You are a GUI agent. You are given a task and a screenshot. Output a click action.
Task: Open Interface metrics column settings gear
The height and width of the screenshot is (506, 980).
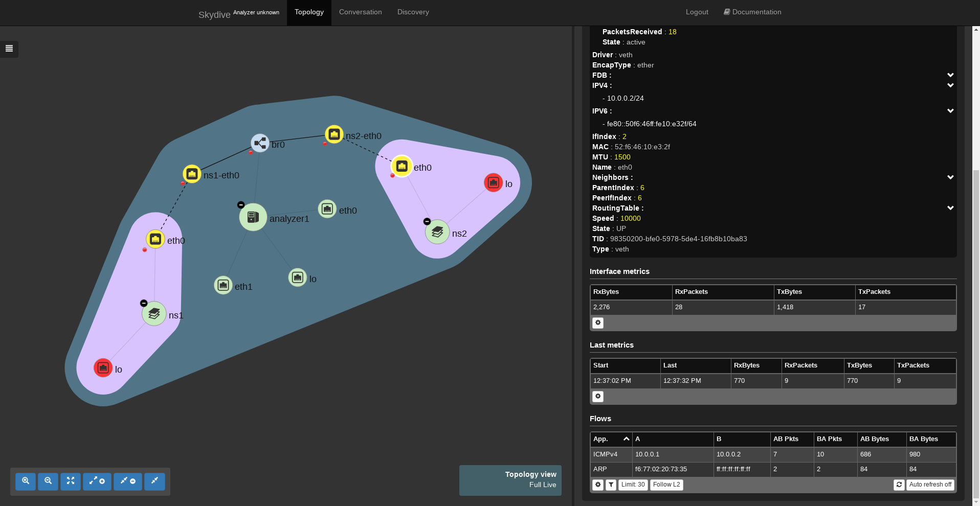[598, 323]
